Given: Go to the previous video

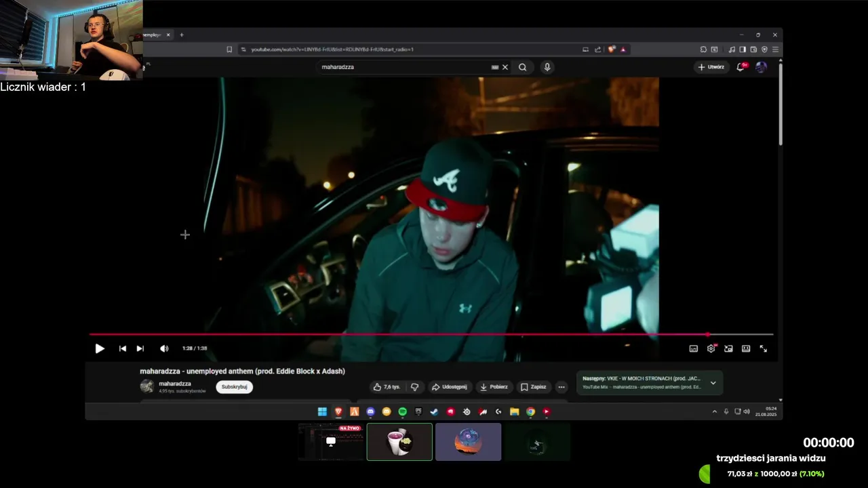Looking at the screenshot, I should click(123, 348).
